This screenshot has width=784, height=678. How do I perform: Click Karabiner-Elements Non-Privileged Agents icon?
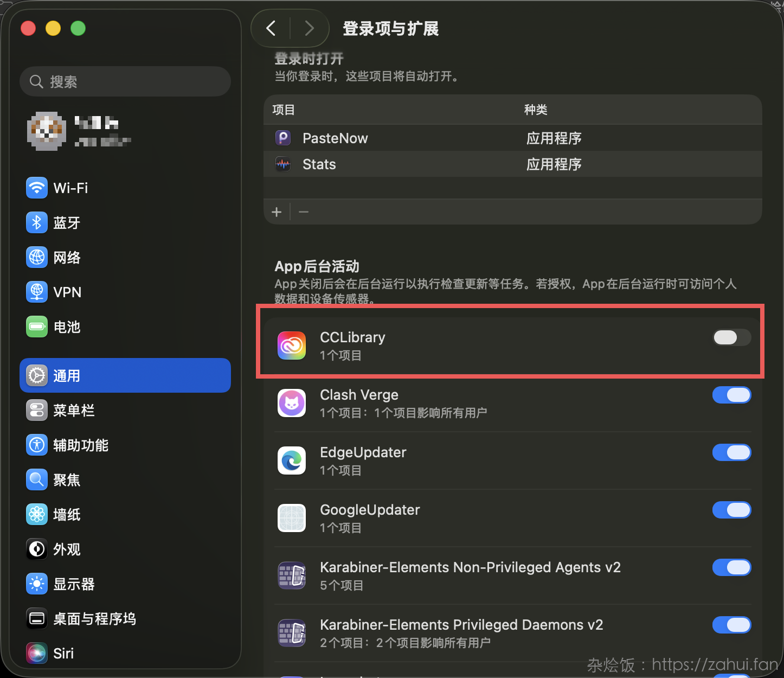coord(292,575)
